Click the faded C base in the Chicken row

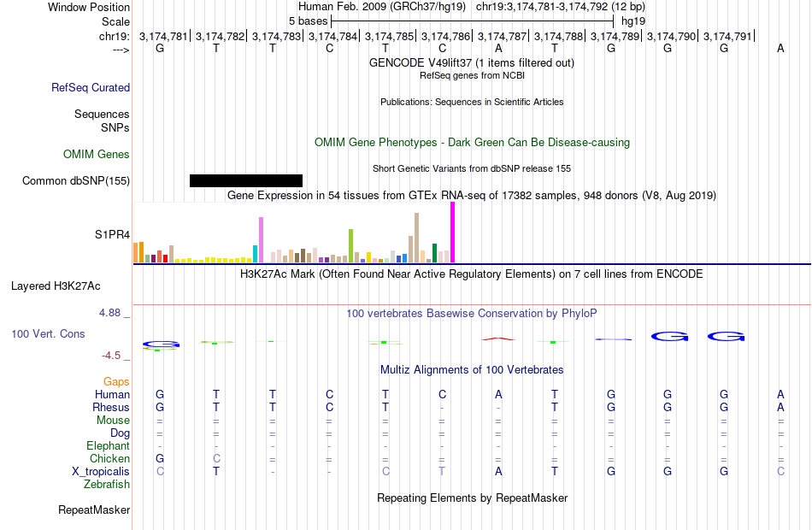[x=216, y=458]
